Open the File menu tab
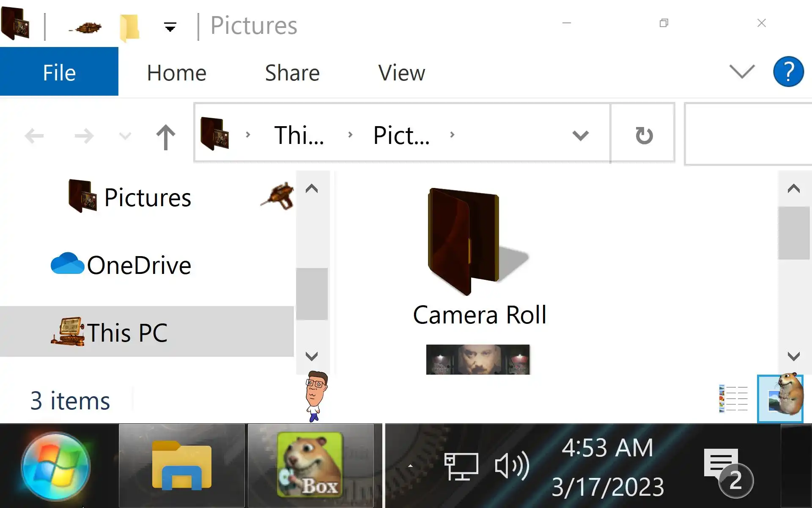The image size is (812, 508). point(59,72)
